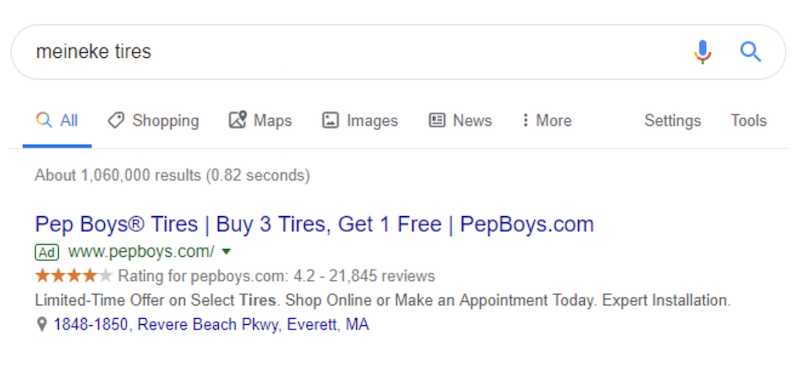The image size is (800, 366).
Task: Open the Pep Boys Tires ad headline link
Action: [x=314, y=224]
